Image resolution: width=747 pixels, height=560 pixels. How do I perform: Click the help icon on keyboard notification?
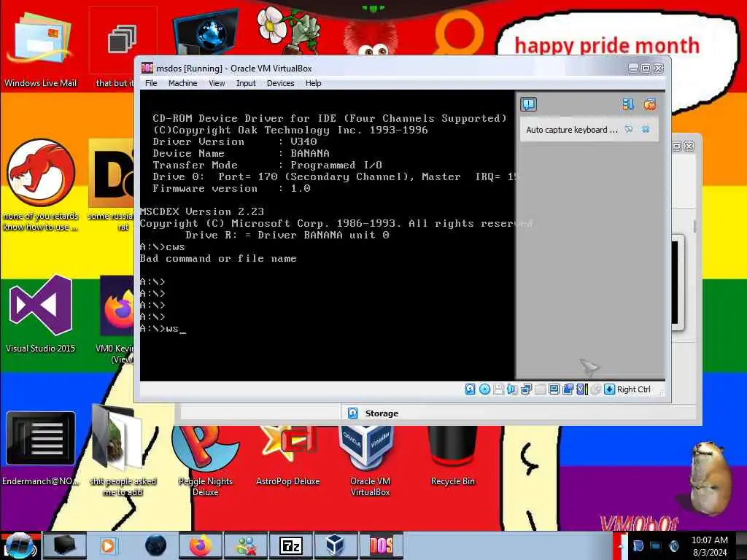click(629, 129)
